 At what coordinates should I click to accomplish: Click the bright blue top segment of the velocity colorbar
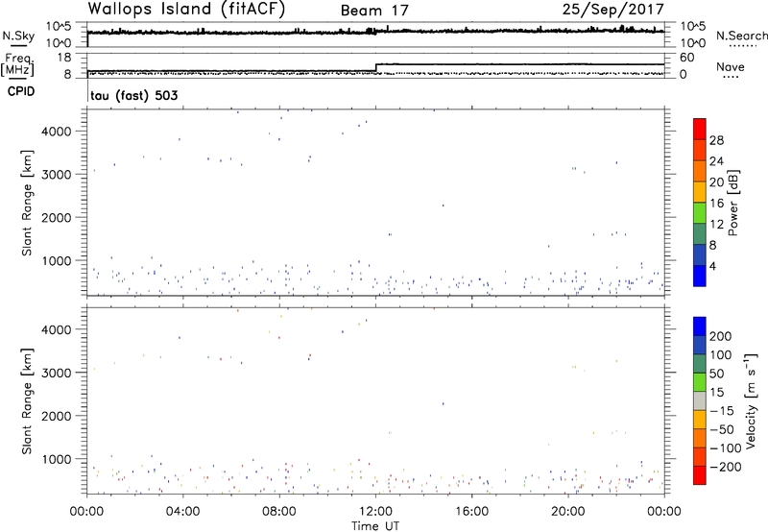pos(700,326)
